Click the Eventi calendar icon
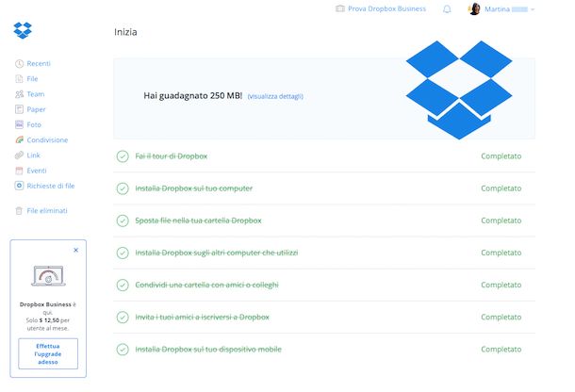This screenshot has width=575, height=392. pos(20,171)
